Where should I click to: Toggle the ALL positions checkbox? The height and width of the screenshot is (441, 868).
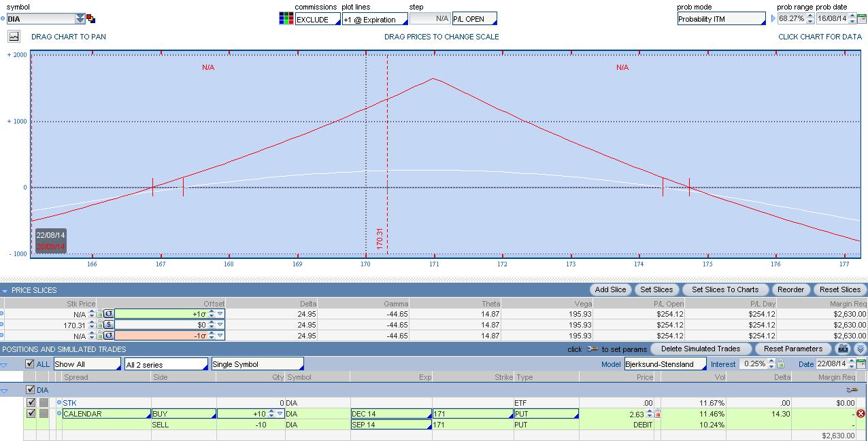30,364
